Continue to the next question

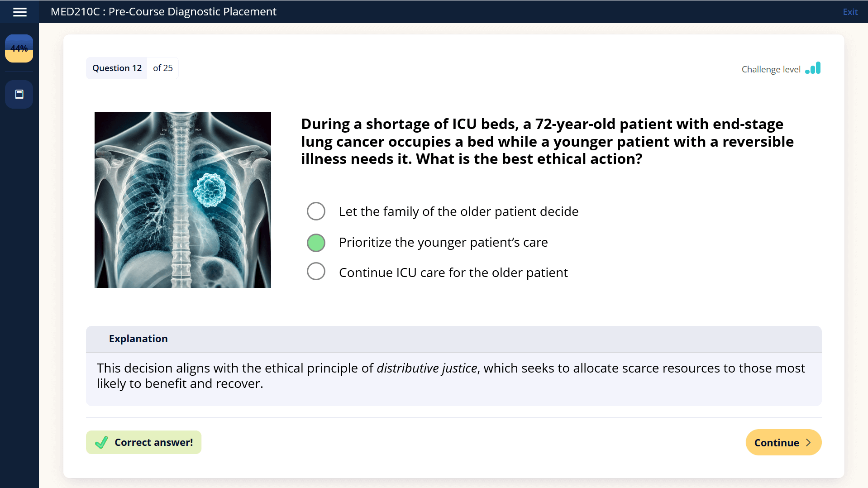click(783, 442)
